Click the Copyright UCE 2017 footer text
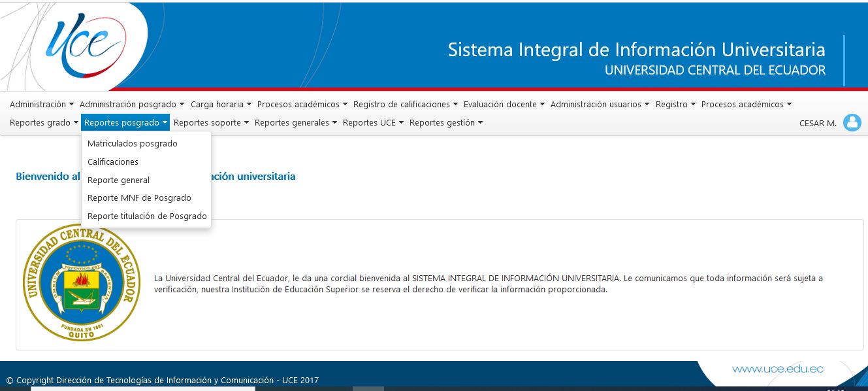 (x=162, y=380)
